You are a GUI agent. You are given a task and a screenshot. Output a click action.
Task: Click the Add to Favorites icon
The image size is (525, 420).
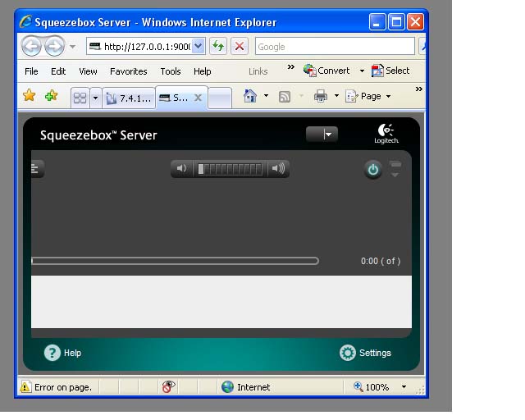51,96
